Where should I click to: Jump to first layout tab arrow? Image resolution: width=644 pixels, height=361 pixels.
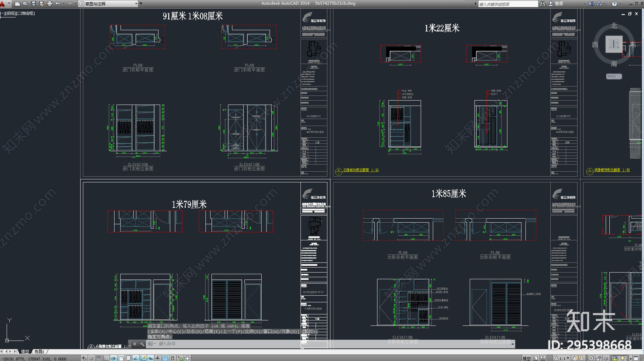coord(2,352)
